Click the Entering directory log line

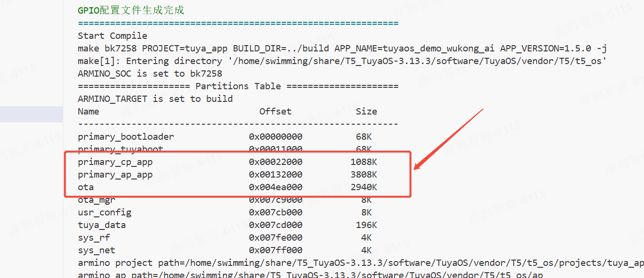tap(342, 61)
